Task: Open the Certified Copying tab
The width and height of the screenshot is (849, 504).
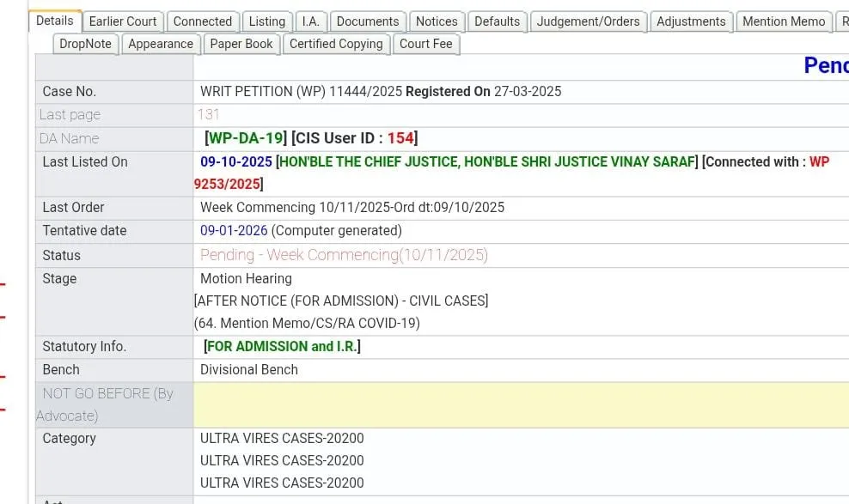Action: click(336, 44)
